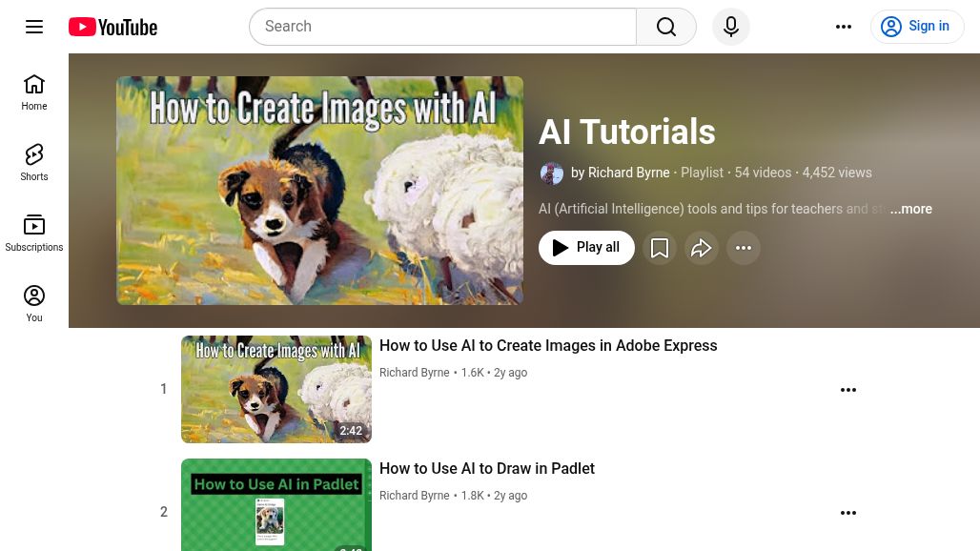Open the hamburger navigation menu
Viewport: 980px width, 551px height.
click(x=34, y=26)
